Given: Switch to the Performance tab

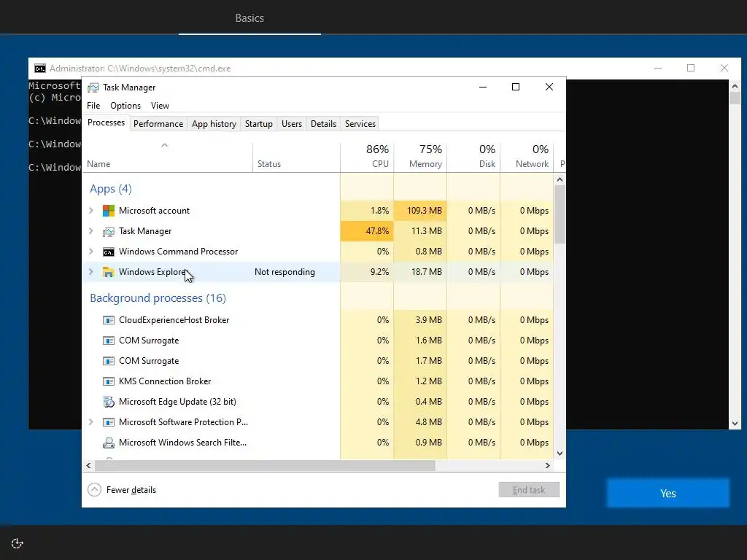Looking at the screenshot, I should coord(158,124).
